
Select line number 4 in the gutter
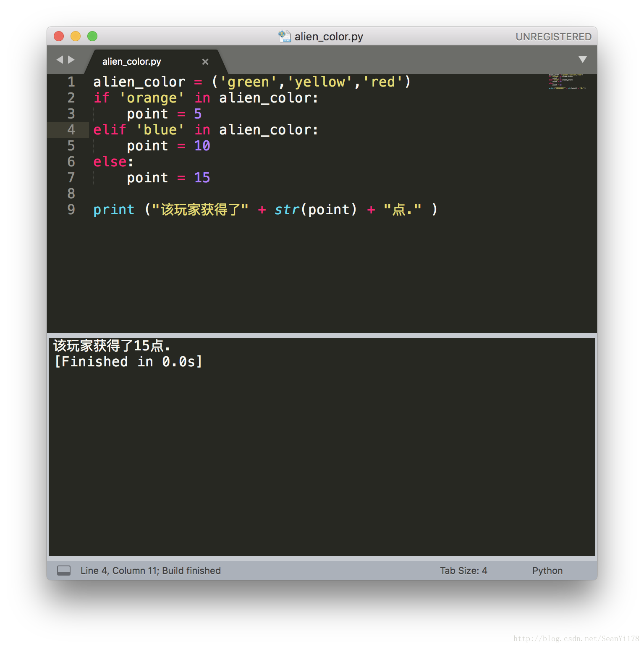point(71,130)
